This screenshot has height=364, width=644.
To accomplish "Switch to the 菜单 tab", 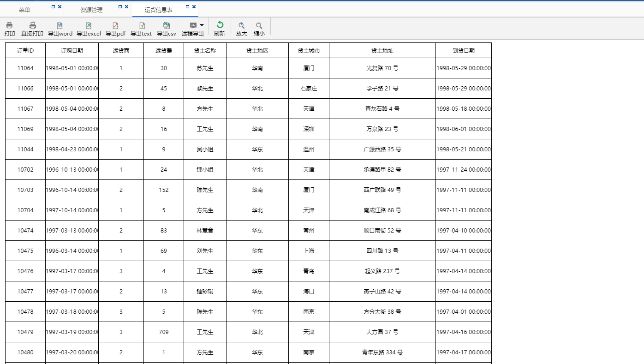I will [x=24, y=10].
